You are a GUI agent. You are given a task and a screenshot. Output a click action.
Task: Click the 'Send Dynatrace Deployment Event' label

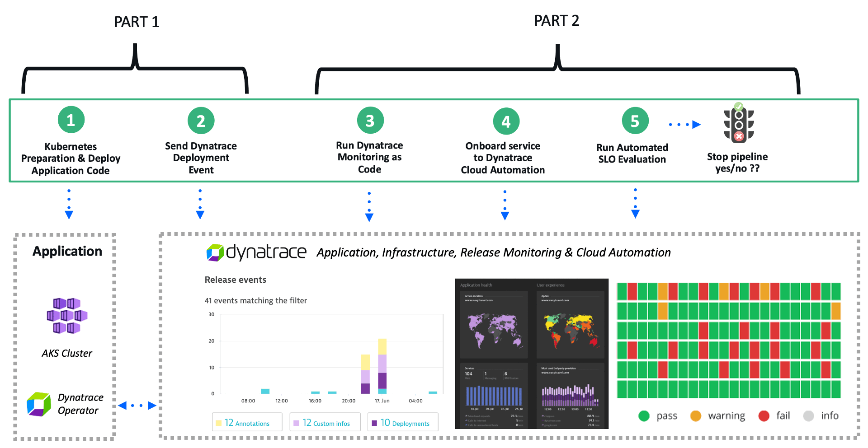click(x=201, y=158)
